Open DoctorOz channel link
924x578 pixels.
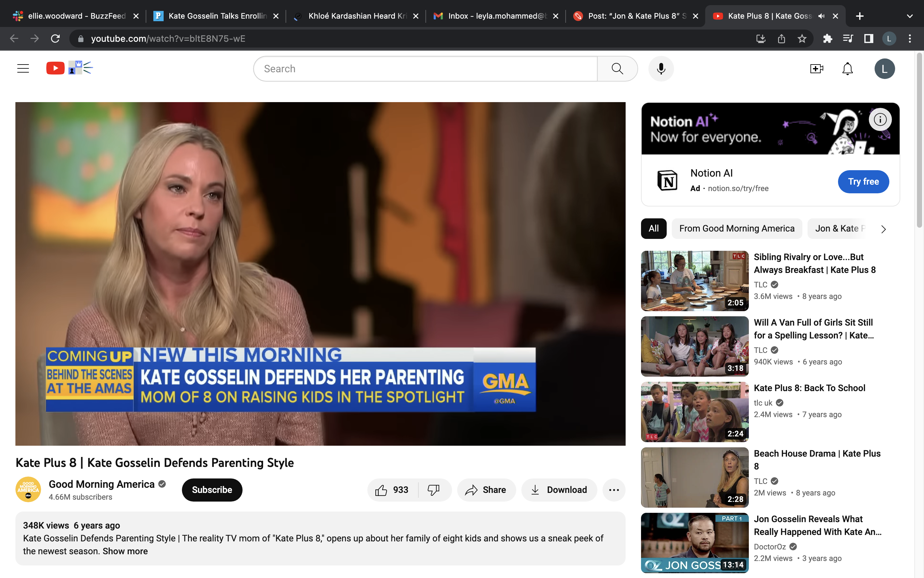click(770, 547)
